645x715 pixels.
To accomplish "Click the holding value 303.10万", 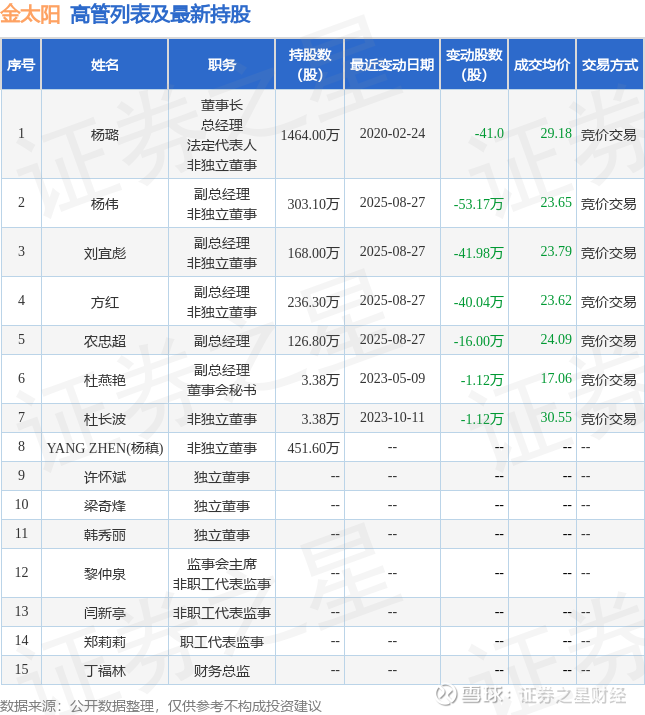I will click(313, 203).
